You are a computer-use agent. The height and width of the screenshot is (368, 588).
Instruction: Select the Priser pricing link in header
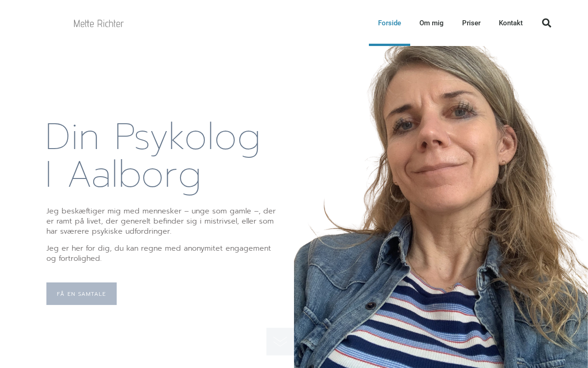coord(471,23)
